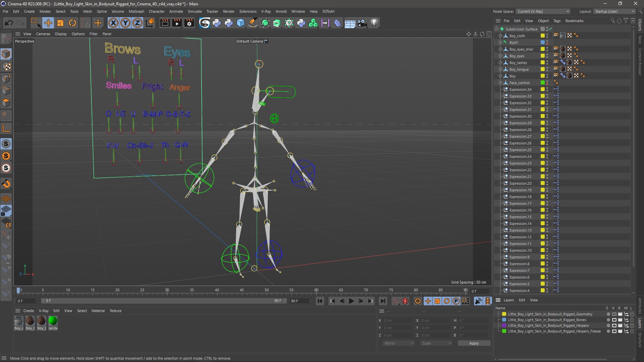Select the Rotate tool
Viewport: 644px width, 362px height.
click(x=72, y=23)
